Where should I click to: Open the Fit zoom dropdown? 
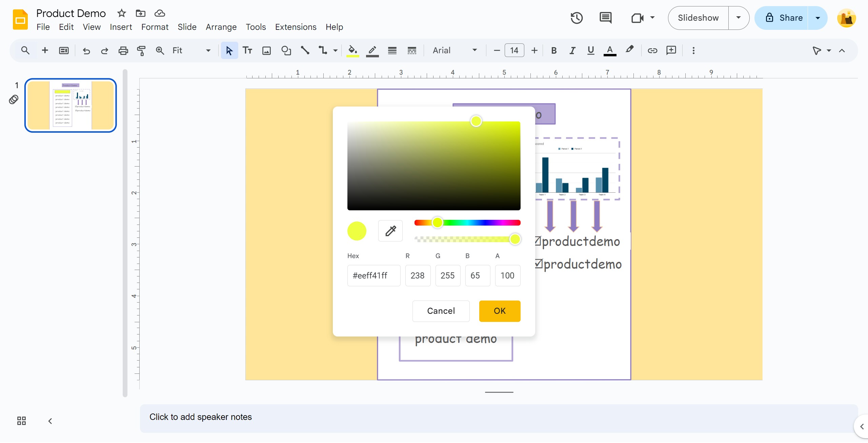click(x=191, y=51)
